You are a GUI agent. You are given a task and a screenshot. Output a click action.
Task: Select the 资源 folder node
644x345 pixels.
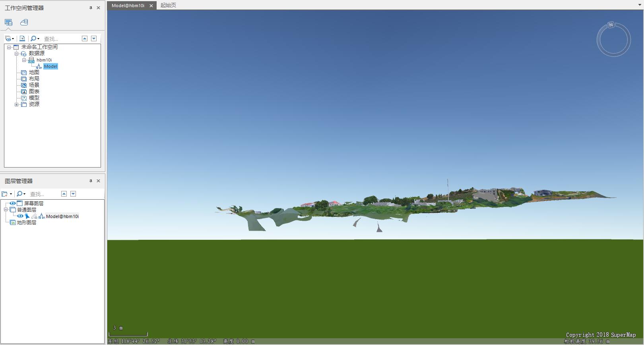point(34,104)
